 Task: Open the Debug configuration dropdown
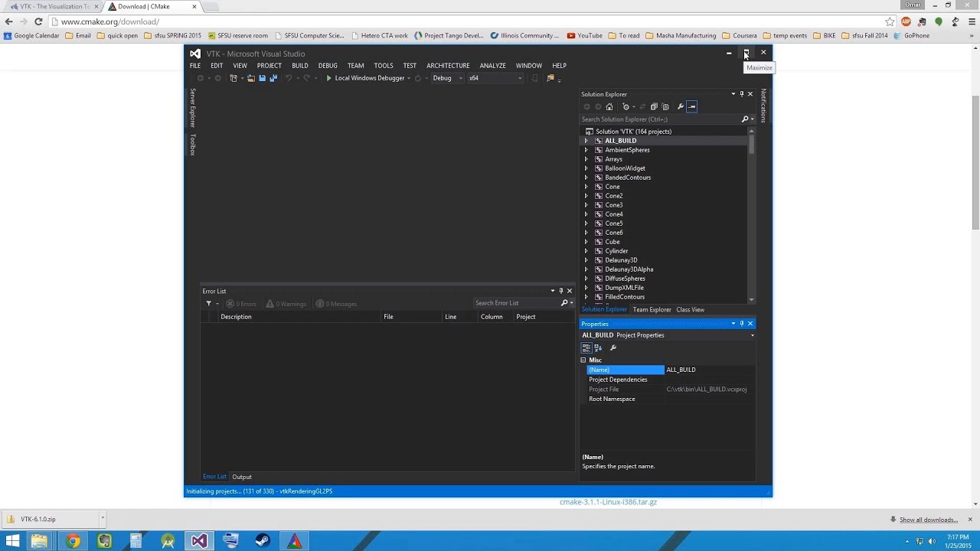447,78
